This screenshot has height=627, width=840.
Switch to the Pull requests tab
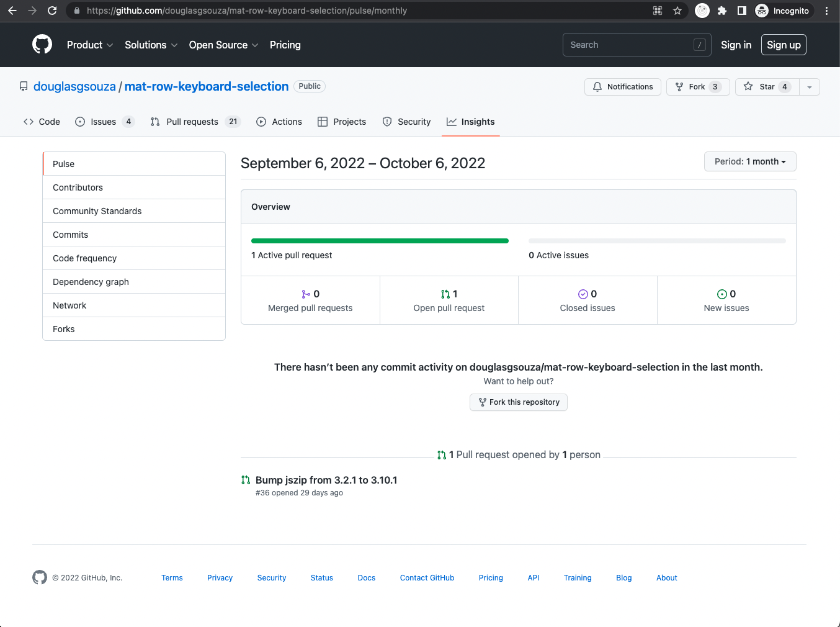192,122
